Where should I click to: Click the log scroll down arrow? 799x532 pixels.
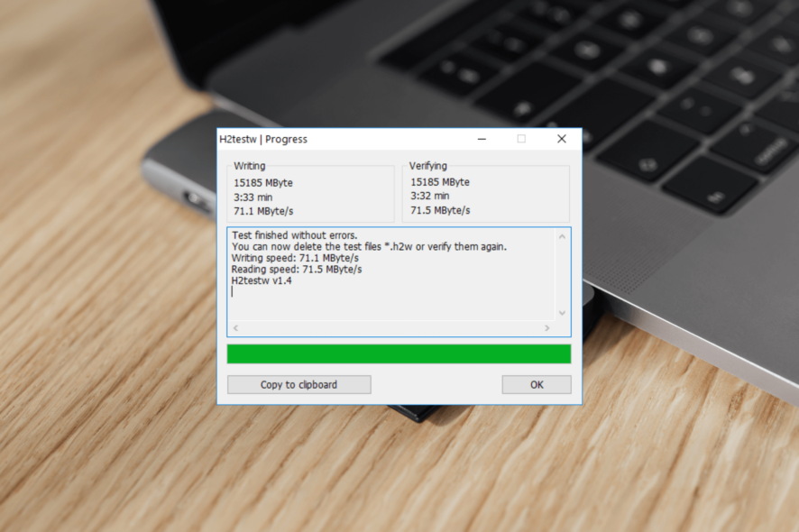point(562,313)
